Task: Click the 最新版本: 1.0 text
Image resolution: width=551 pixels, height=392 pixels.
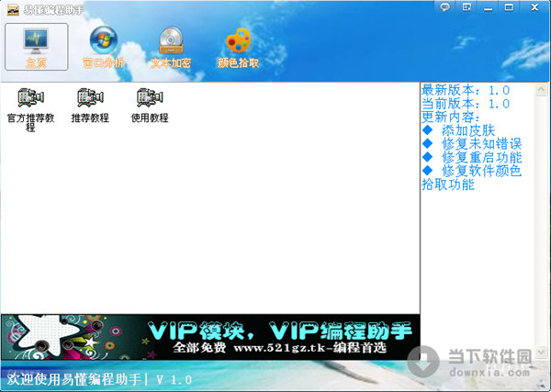Action: [x=466, y=90]
